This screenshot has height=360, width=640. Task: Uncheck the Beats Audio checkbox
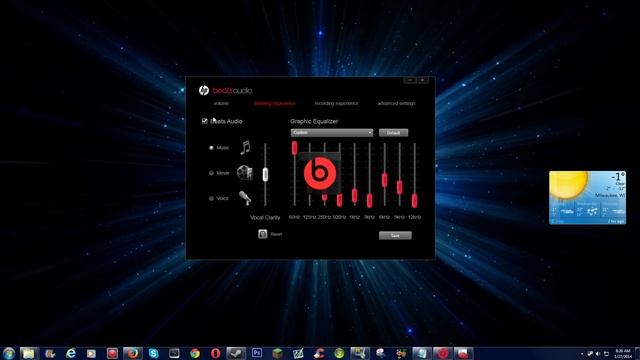pyautogui.click(x=204, y=121)
